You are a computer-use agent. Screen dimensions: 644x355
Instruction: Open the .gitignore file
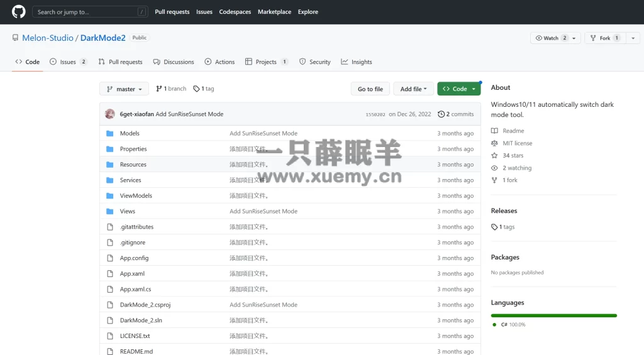133,243
